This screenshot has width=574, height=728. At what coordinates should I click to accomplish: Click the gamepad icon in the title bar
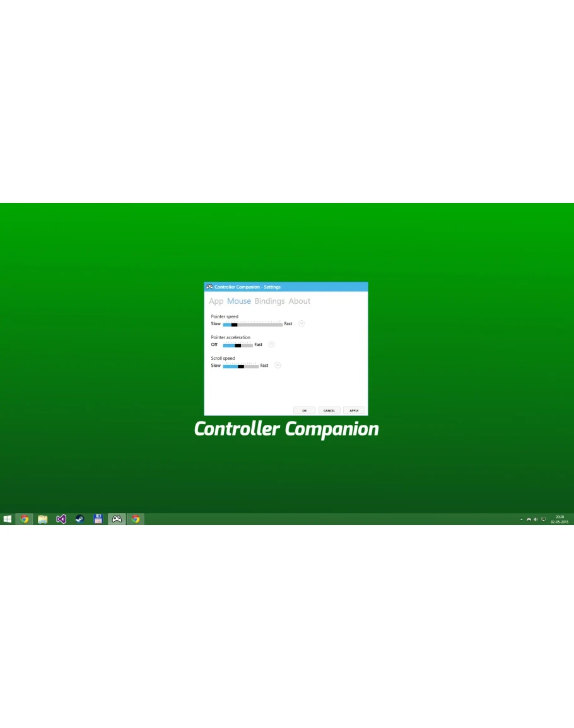(209, 287)
